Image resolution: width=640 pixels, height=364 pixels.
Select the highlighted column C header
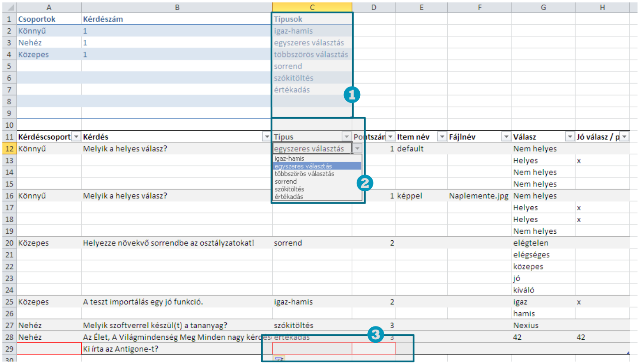[x=312, y=8]
